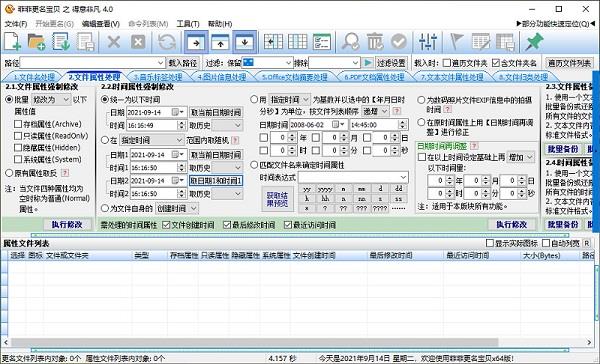Click 执行修改 under file attributes section
The image size is (600, 364).
[x=67, y=224]
